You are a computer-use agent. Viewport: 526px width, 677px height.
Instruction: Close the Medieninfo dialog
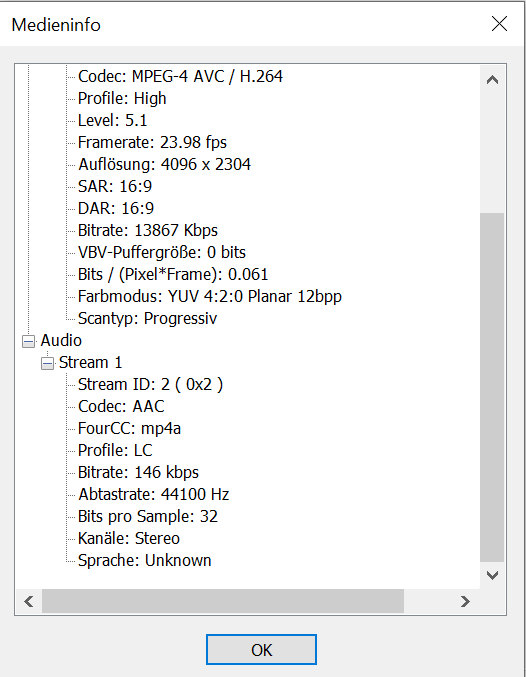[x=499, y=24]
